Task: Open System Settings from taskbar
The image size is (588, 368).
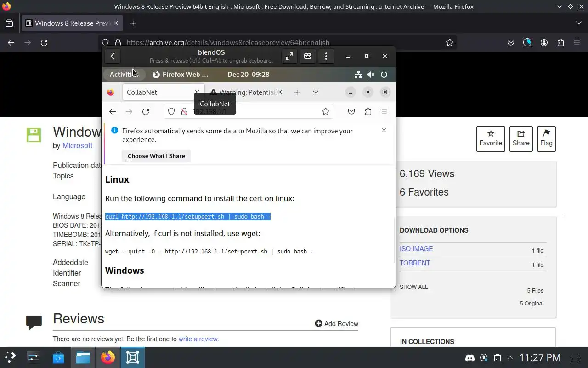Action: (x=34, y=357)
